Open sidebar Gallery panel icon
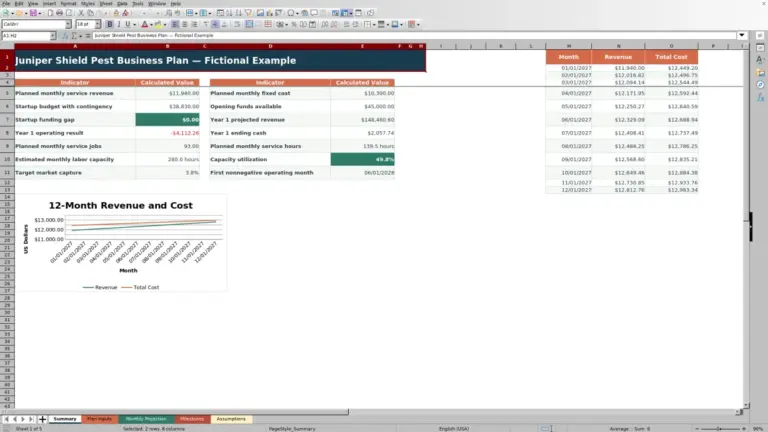 pyautogui.click(x=760, y=72)
